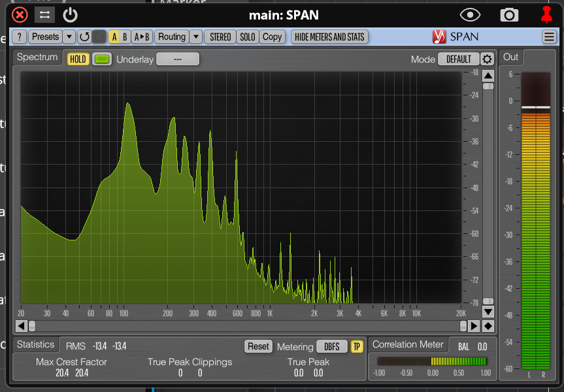Toggle the plugin power bypass icon
Screen dimensions: 564x392
(x=70, y=15)
